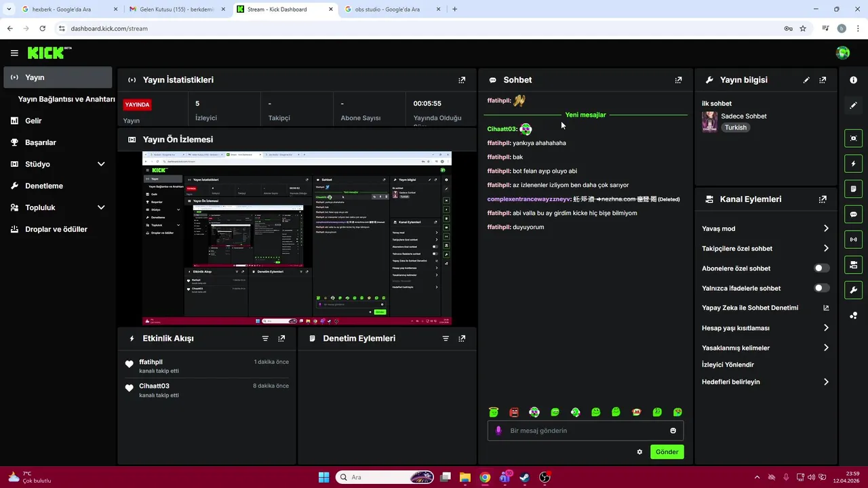Pop out the Denetim Eylemleri panel

(462, 338)
